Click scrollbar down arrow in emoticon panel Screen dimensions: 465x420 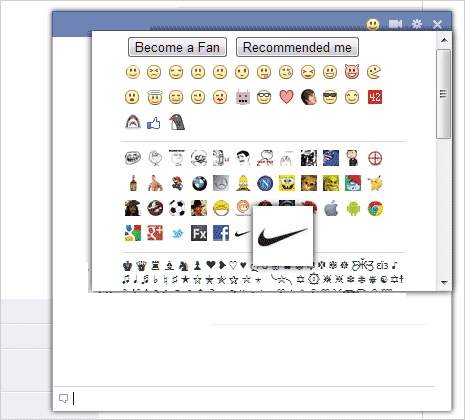[x=444, y=282]
